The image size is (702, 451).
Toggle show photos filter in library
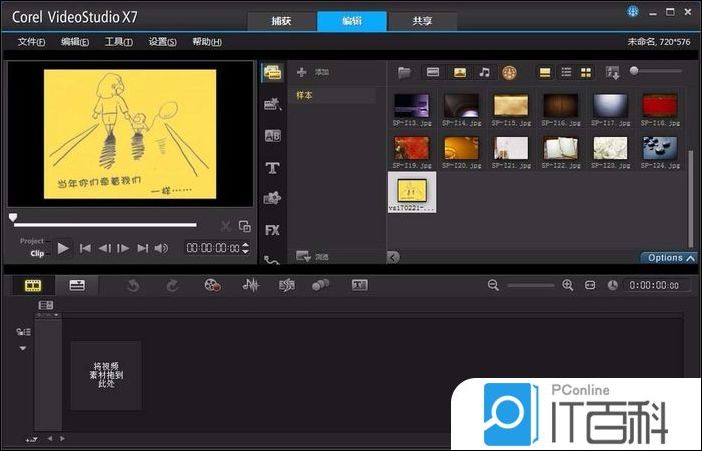(x=460, y=72)
